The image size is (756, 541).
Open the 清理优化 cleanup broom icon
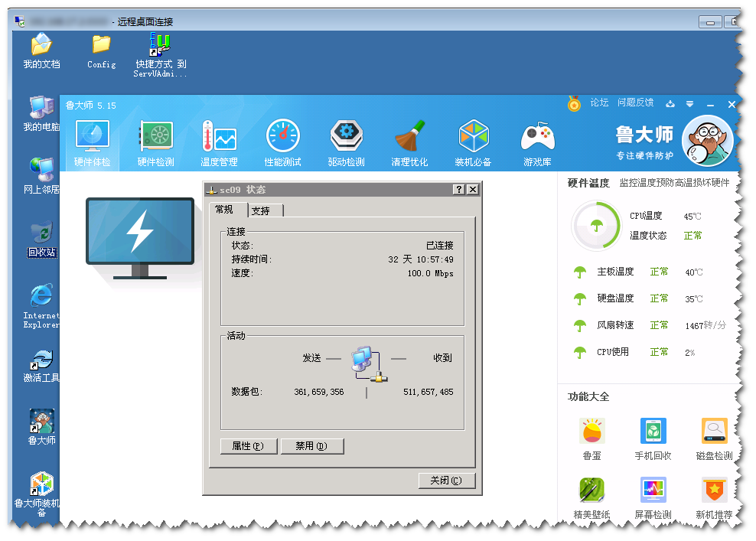click(409, 139)
